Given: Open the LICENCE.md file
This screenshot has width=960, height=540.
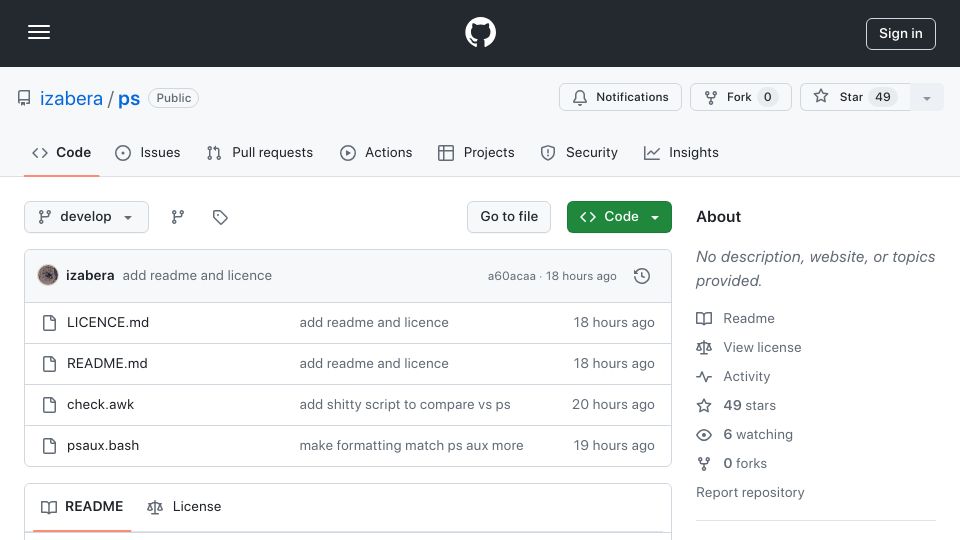Looking at the screenshot, I should [108, 323].
